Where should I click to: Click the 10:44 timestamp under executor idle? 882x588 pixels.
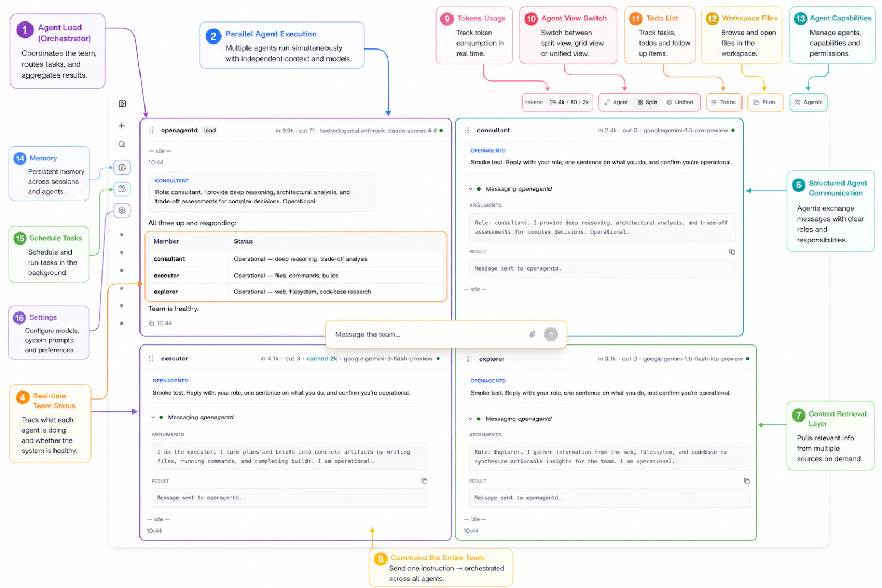(154, 531)
